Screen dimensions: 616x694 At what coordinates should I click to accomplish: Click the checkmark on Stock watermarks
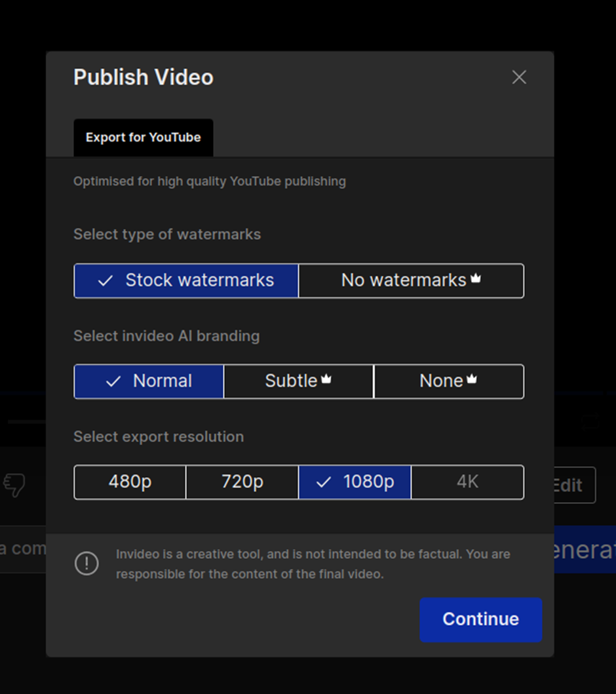click(106, 280)
